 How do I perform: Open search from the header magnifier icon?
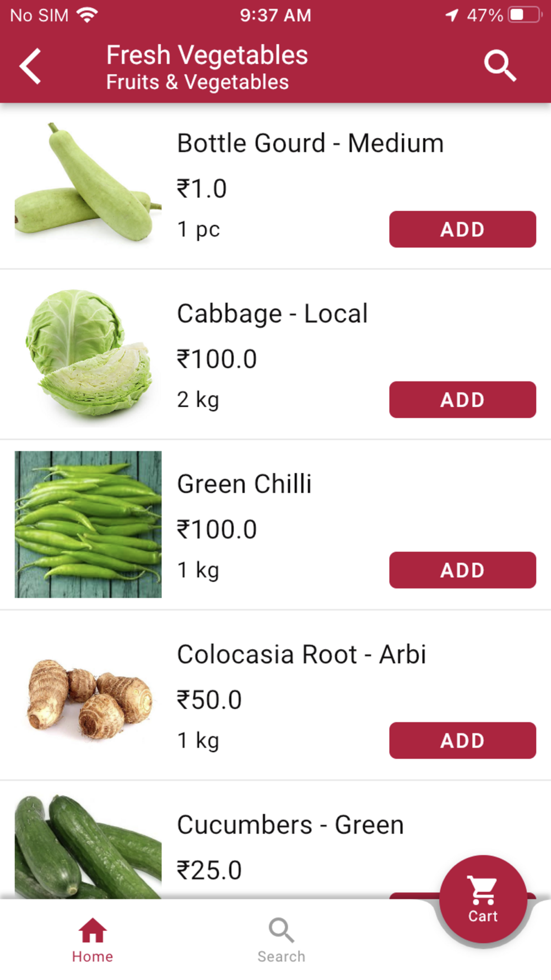(x=500, y=66)
